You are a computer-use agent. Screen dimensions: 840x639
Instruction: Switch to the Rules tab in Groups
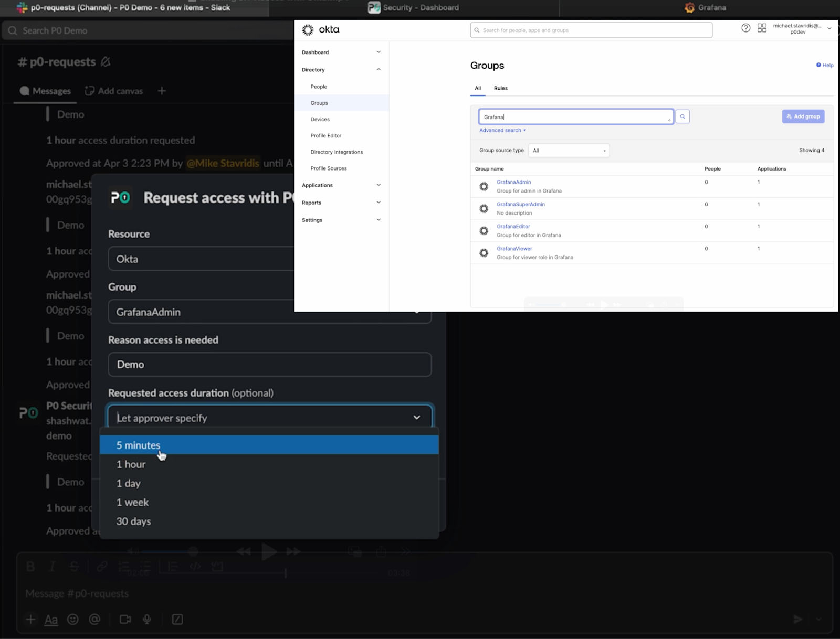[x=500, y=88]
